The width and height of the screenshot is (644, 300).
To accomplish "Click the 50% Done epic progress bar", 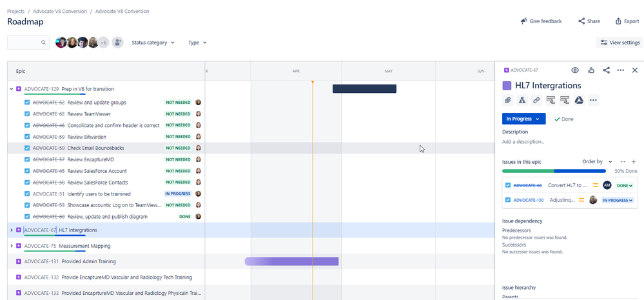I will coord(554,171).
